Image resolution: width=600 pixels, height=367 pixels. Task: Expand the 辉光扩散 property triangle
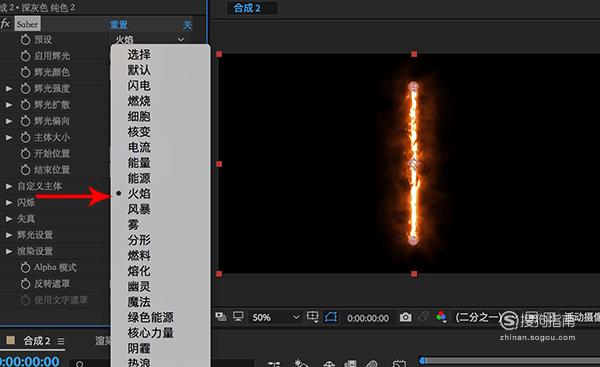click(9, 104)
